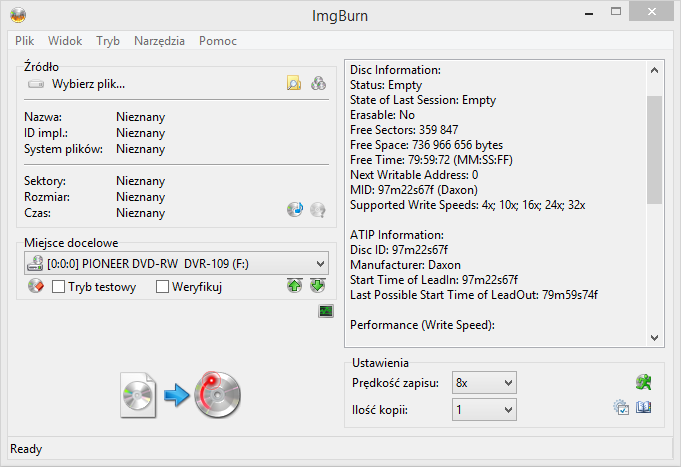Screen dimensions: 681x467
Task: Click the Nieznany value beside Rozmiar
Action: click(140, 197)
